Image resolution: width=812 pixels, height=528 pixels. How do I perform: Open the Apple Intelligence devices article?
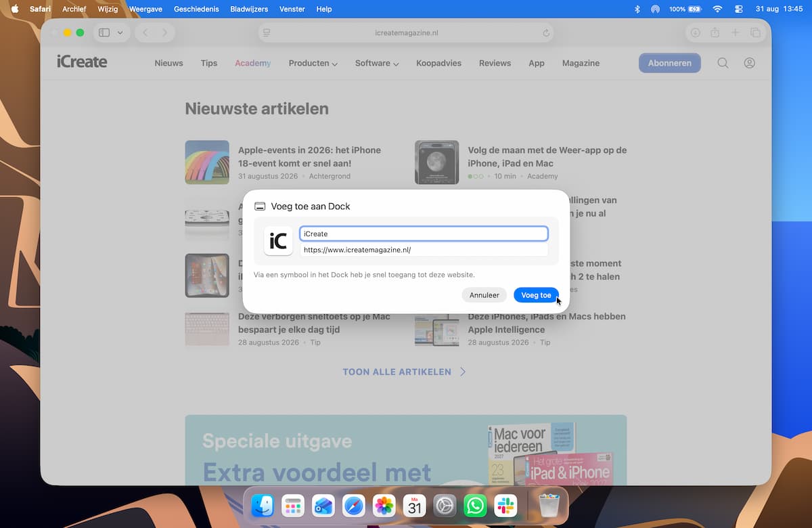547,323
